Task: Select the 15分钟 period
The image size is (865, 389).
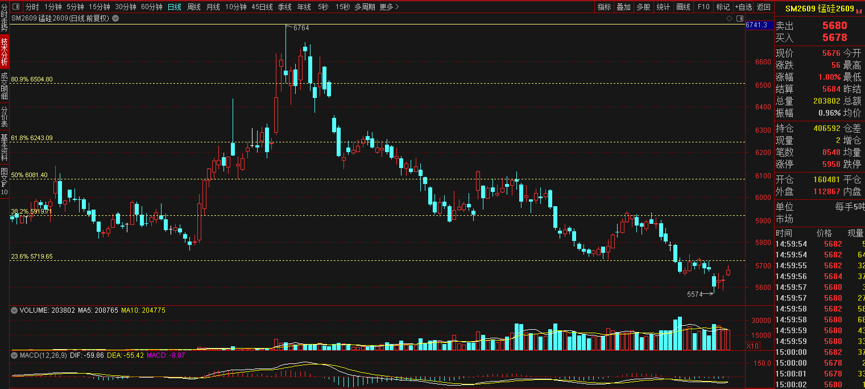Action: point(99,7)
